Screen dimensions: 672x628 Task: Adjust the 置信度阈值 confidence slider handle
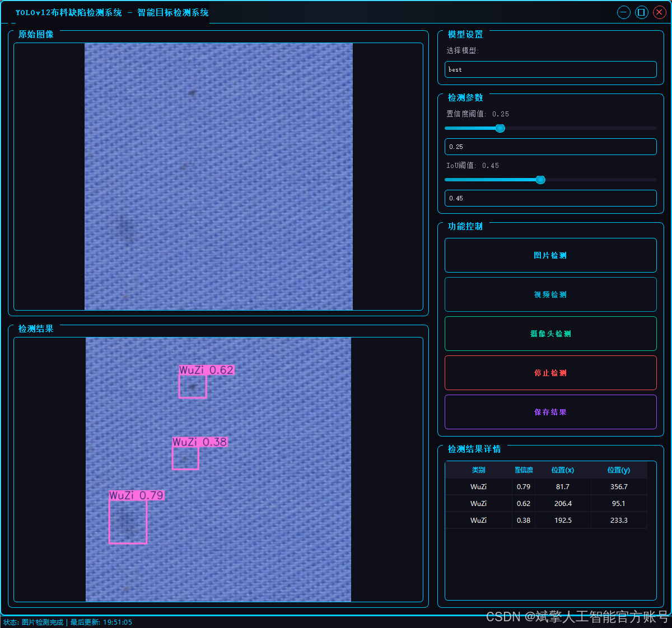[x=500, y=128]
